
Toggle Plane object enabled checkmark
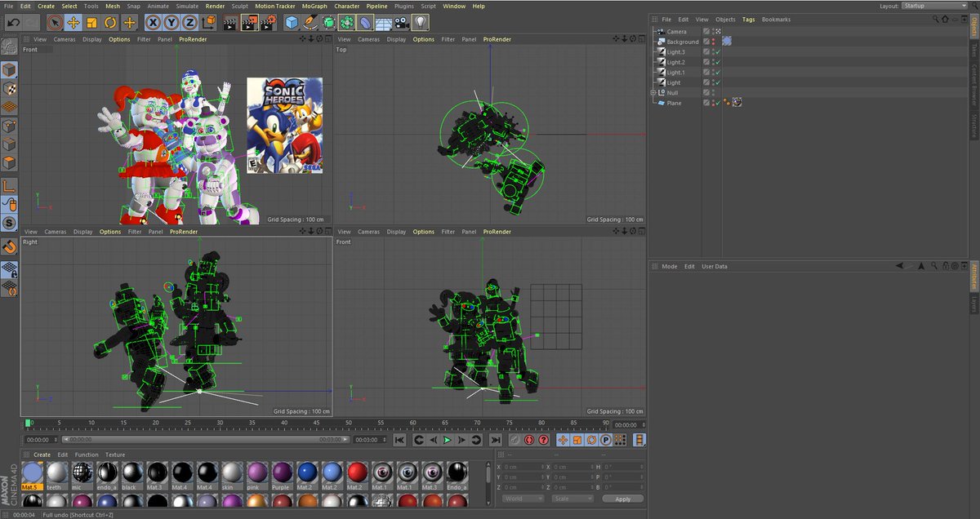pyautogui.click(x=717, y=103)
